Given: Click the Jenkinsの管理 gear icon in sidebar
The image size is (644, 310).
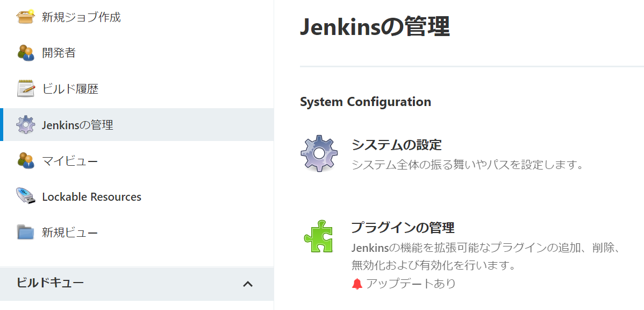Looking at the screenshot, I should 25,124.
